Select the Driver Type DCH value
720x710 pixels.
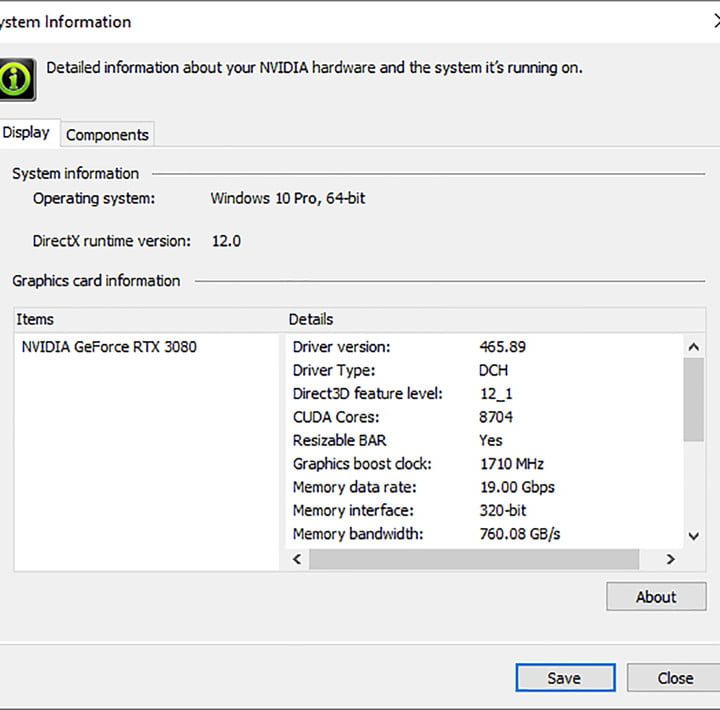[493, 370]
